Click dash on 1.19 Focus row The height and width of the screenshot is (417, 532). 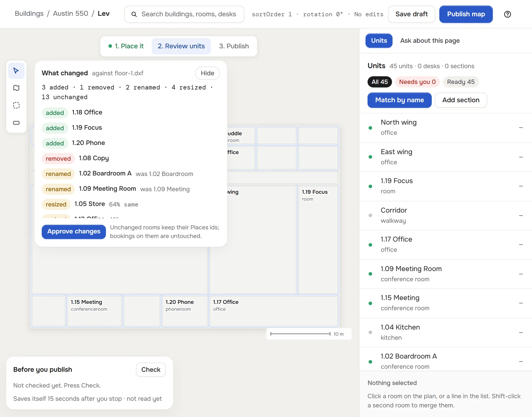click(521, 186)
